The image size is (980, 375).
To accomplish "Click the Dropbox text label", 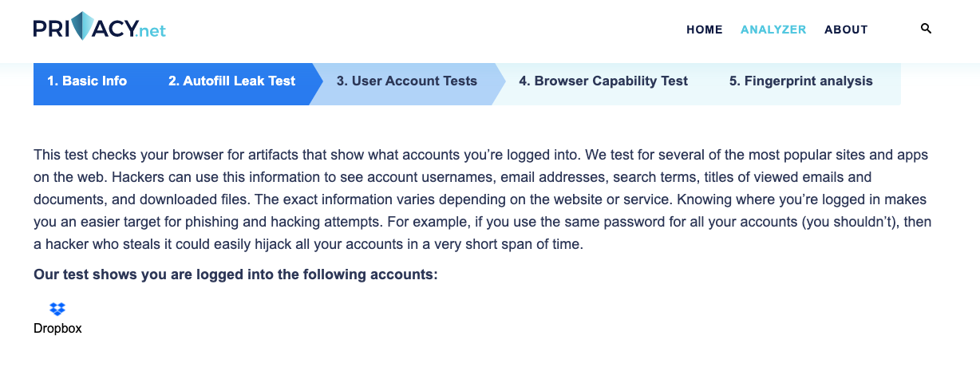I will click(x=57, y=328).
